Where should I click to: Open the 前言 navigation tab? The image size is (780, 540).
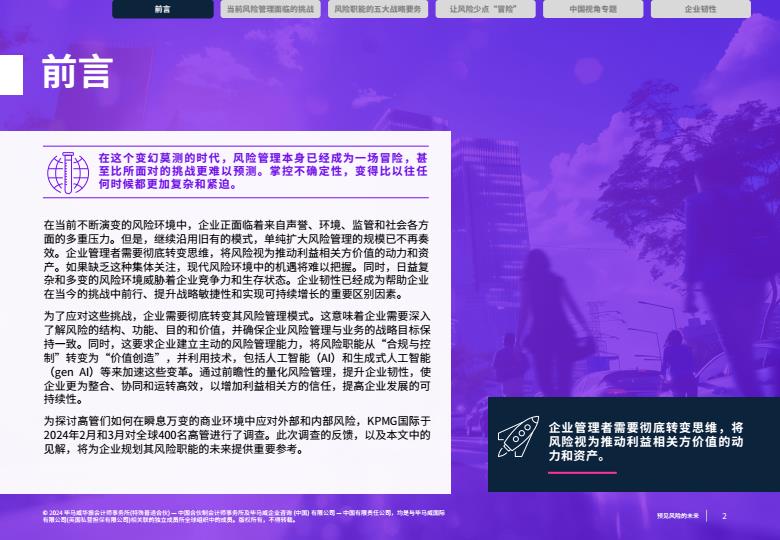pyautogui.click(x=163, y=9)
